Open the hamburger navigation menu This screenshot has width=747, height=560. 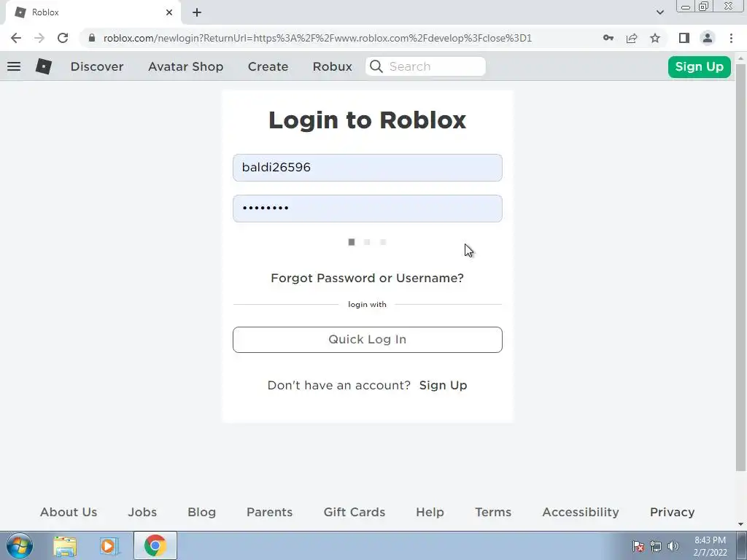click(14, 66)
